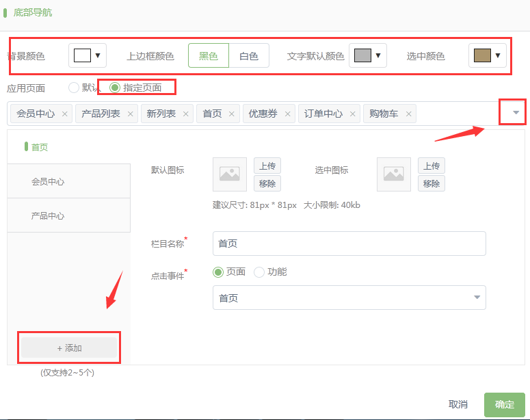Click the 默认图标 image placeholder

pos(229,174)
